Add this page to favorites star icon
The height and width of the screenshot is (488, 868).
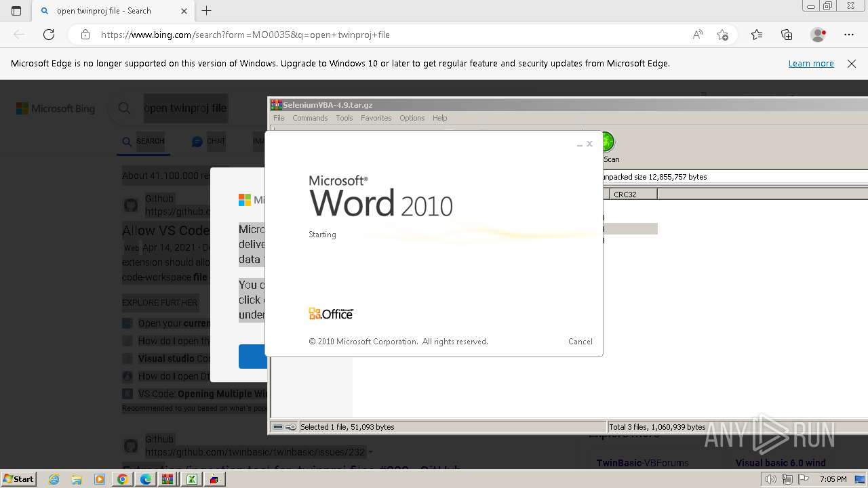coord(722,35)
